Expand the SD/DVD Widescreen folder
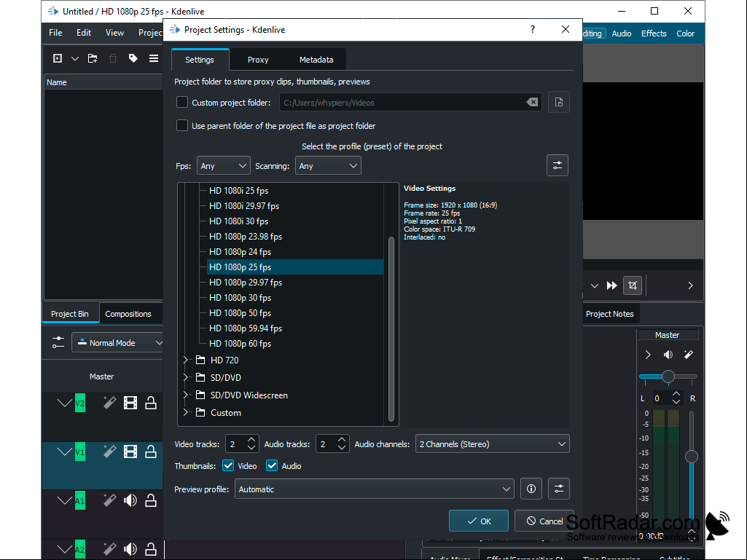This screenshot has height=560, width=747. 186,395
